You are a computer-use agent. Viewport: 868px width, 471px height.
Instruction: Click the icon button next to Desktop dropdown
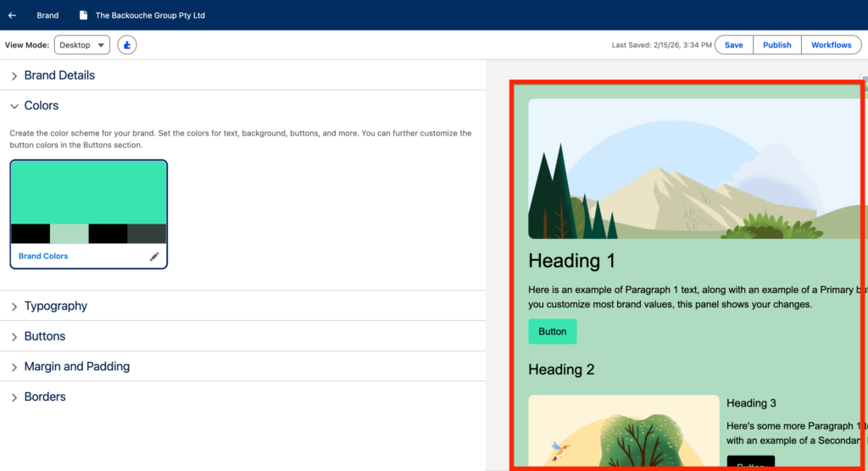point(126,45)
